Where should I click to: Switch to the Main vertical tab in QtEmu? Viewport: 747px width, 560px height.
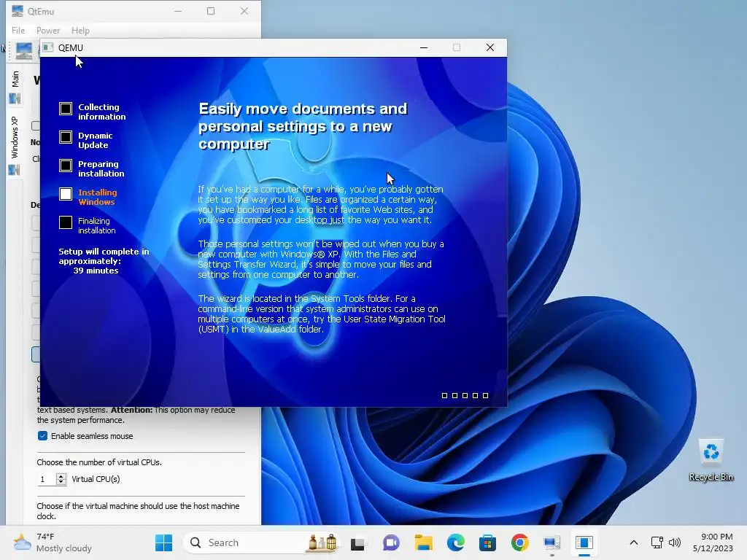(x=15, y=79)
